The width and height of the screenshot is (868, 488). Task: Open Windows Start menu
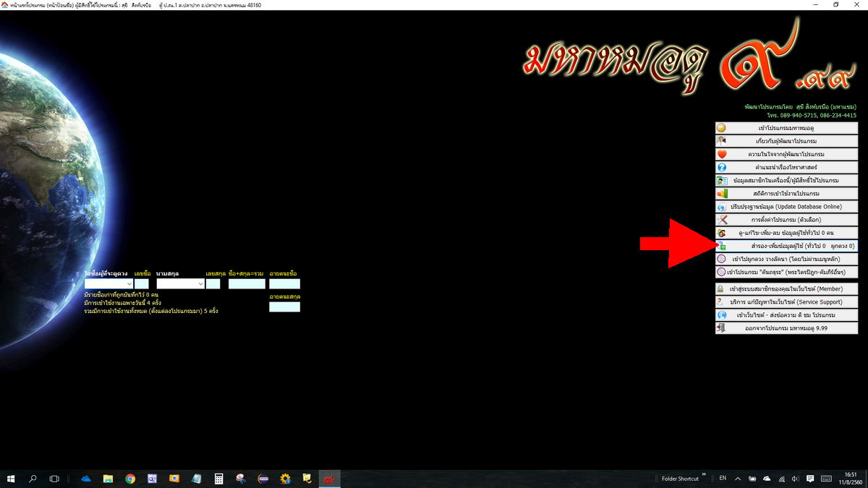[x=11, y=479]
